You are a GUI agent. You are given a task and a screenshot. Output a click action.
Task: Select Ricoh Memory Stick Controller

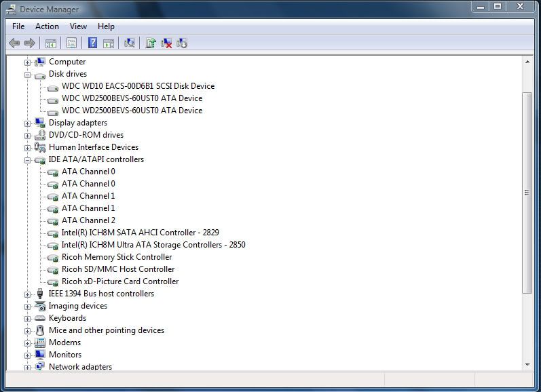[117, 257]
